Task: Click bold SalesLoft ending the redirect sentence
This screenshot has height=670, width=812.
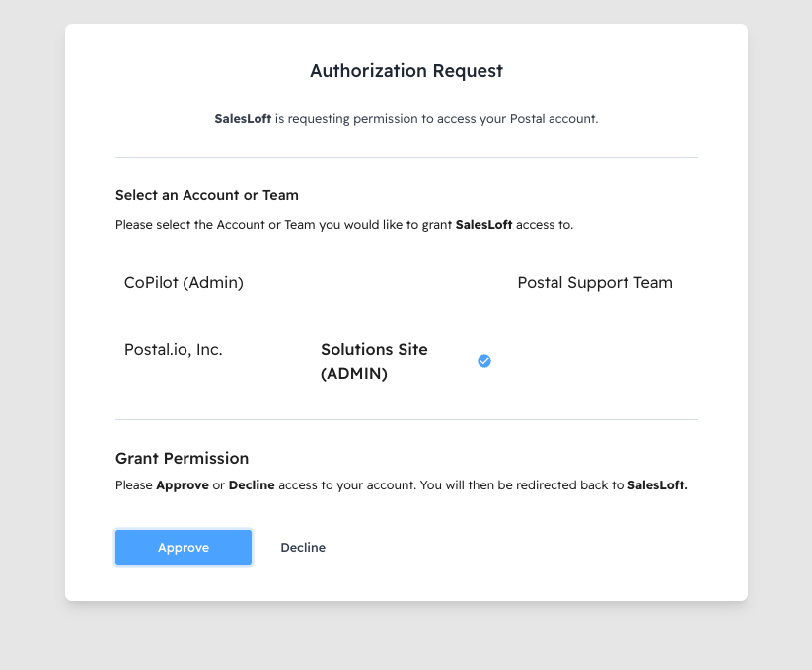Action: pos(657,485)
